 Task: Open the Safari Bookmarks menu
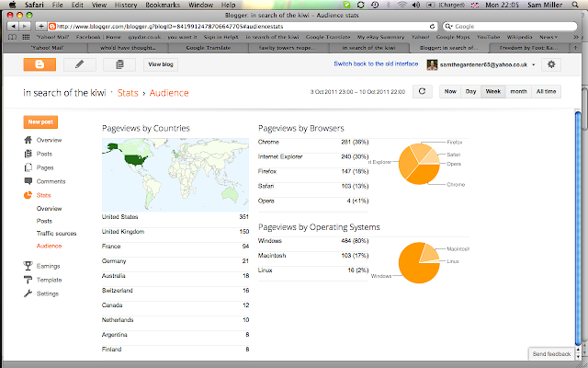click(163, 5)
